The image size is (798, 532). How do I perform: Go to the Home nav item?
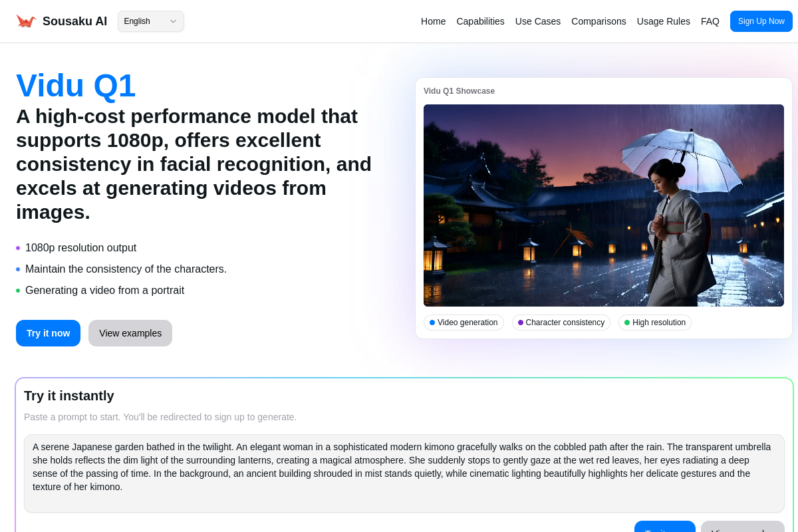coord(433,21)
